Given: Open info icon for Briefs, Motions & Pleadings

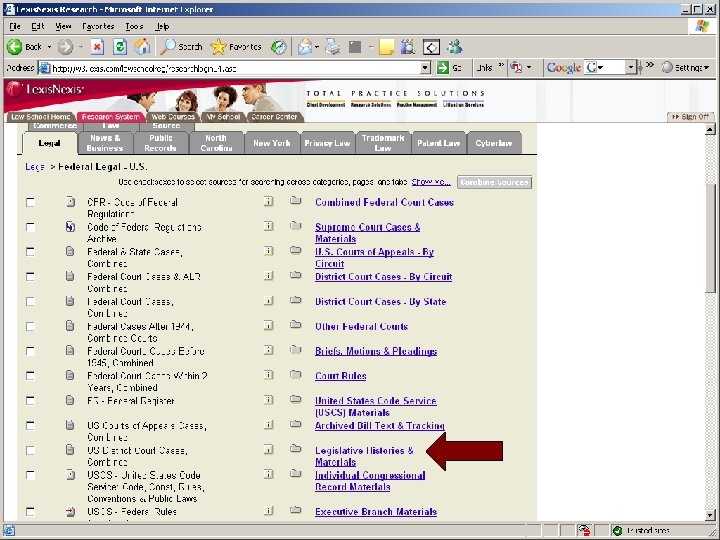Looking at the screenshot, I should 269,350.
